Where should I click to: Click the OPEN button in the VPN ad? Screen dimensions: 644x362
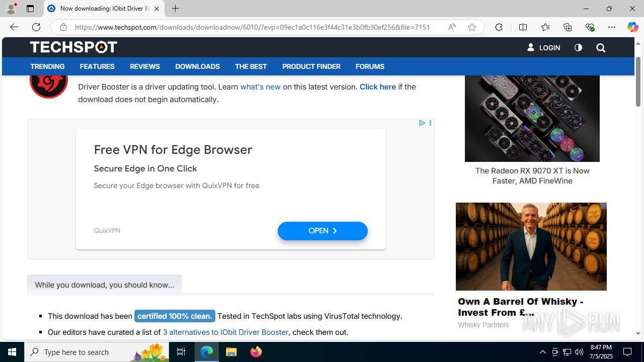pos(323,231)
